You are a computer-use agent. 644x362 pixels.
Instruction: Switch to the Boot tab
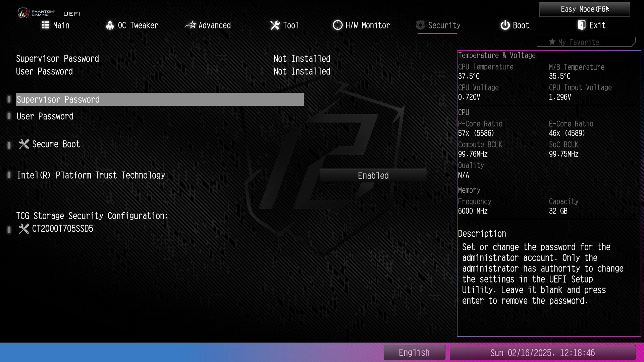click(x=521, y=25)
